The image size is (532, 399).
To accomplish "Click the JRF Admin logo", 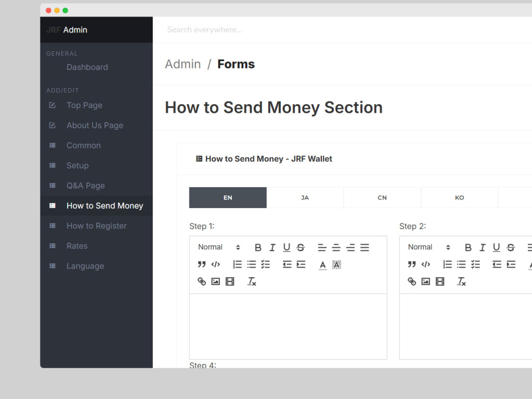I will pyautogui.click(x=67, y=30).
